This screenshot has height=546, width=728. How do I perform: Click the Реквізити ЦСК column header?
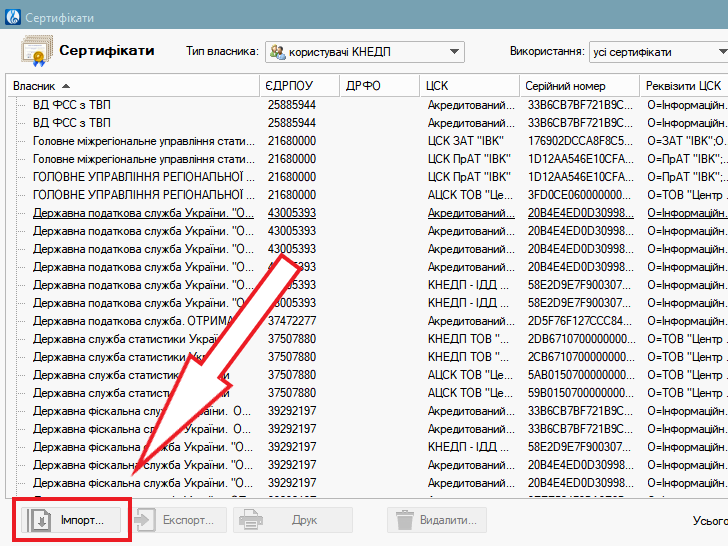click(x=684, y=86)
